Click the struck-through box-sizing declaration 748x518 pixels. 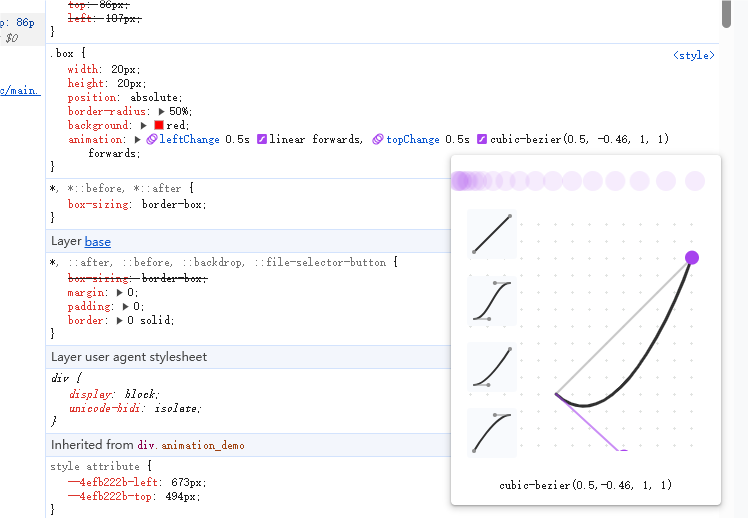(138, 278)
